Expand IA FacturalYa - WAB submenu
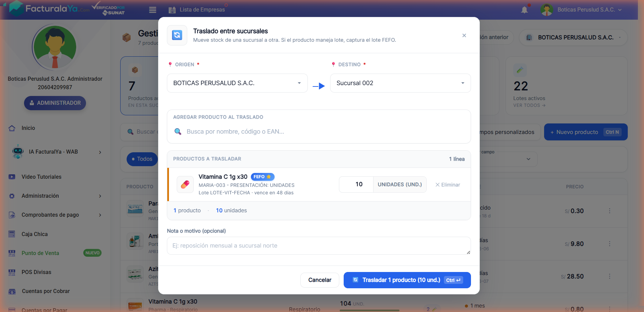Screen dimensions: 644x312 pyautogui.click(x=100, y=152)
